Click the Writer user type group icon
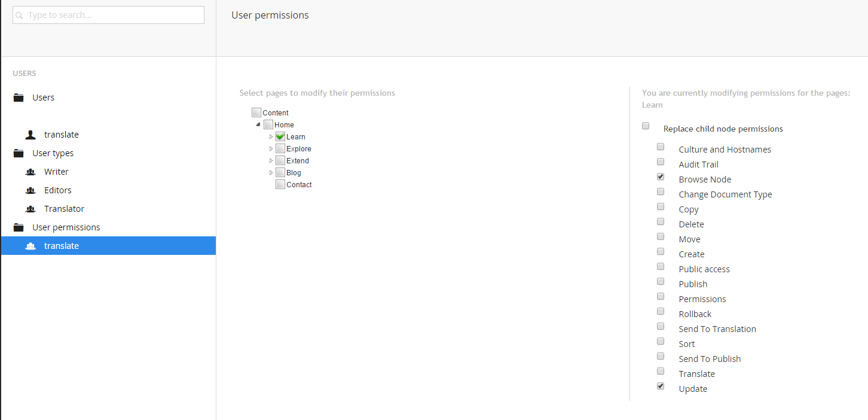The image size is (868, 420). tap(30, 172)
